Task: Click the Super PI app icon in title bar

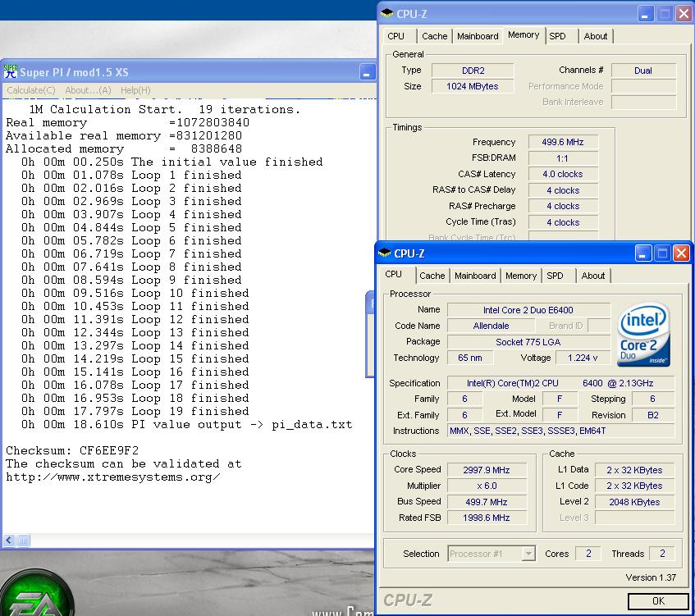Action: coord(10,71)
